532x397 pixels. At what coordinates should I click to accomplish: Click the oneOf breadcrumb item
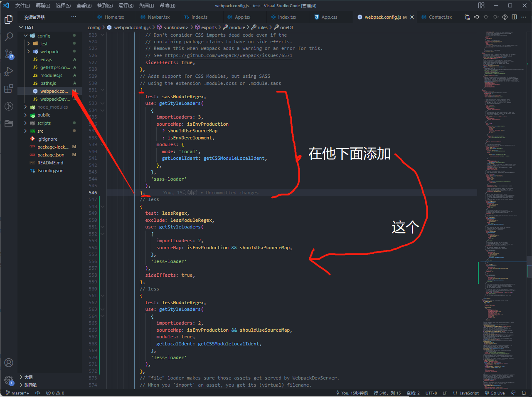[287, 27]
